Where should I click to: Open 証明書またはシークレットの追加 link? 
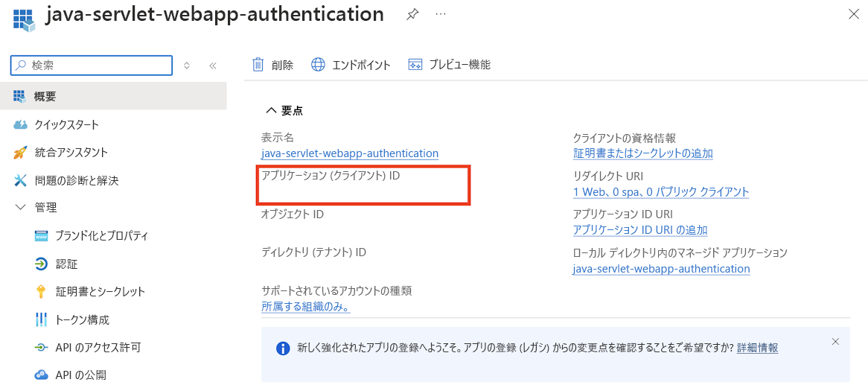(642, 153)
